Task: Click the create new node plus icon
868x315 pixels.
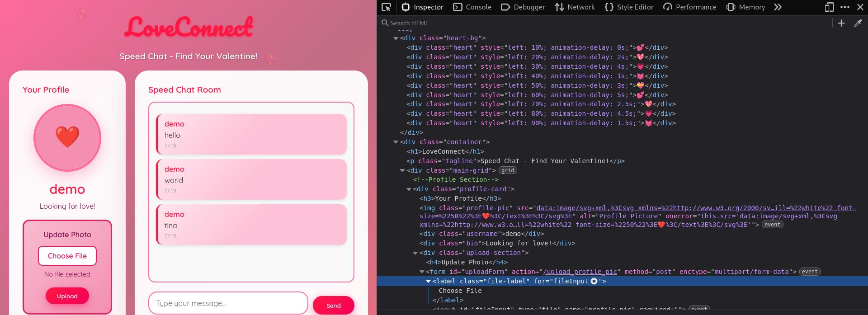Action: click(x=841, y=23)
